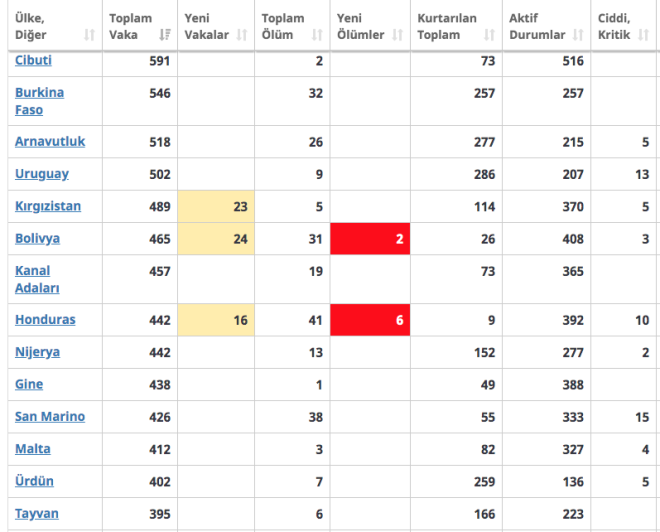Image resolution: width=660 pixels, height=532 pixels.
Task: Open the Bolivya link
Action: click(37, 238)
